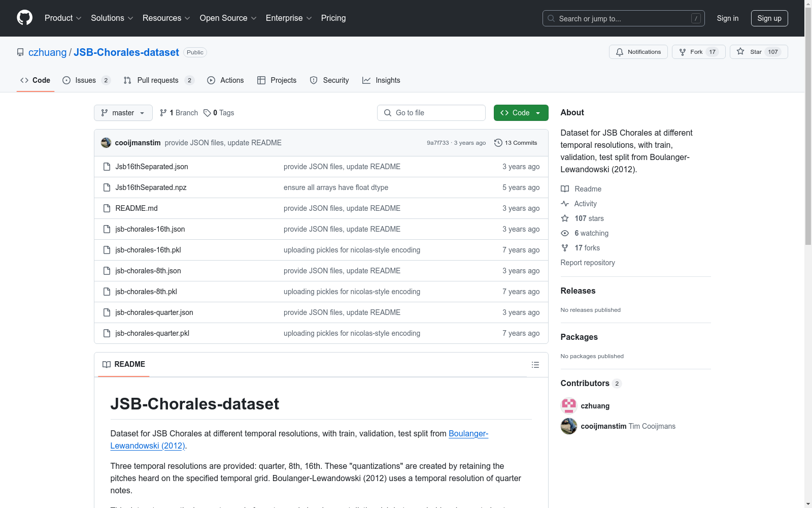812x508 pixels.
Task: Click the file icon beside jsb-chorales-16th.pkl
Action: 107,250
